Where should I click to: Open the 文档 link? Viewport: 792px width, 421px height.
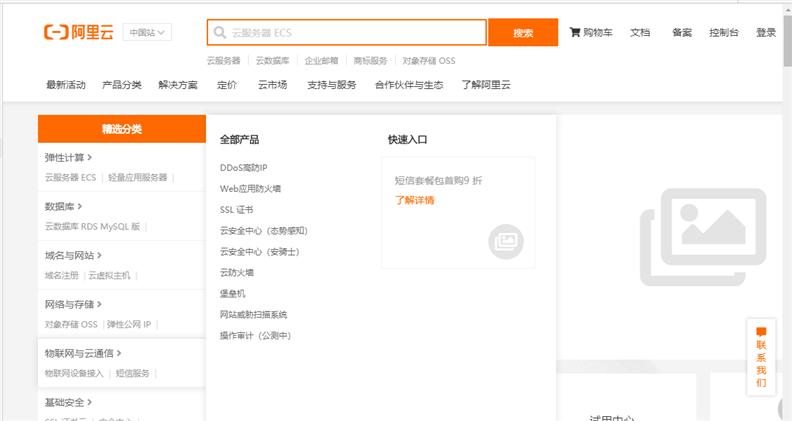pos(640,32)
